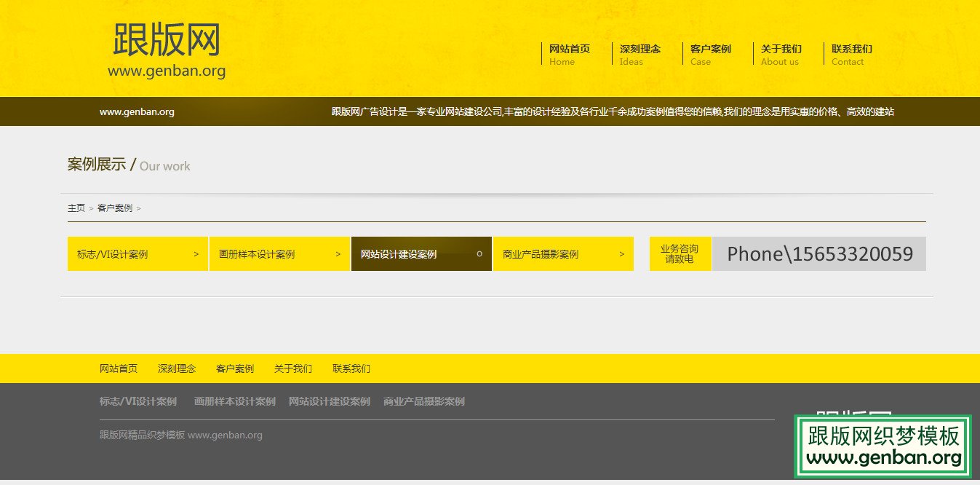Open 网站设计建设案例 link in the footer

tap(330, 401)
